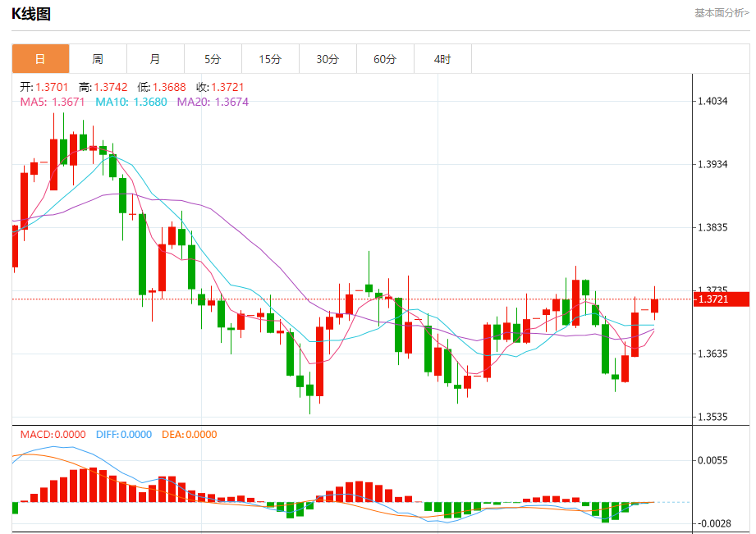Click the 高:1.3742 high price value
The height and width of the screenshot is (534, 756).
click(103, 87)
